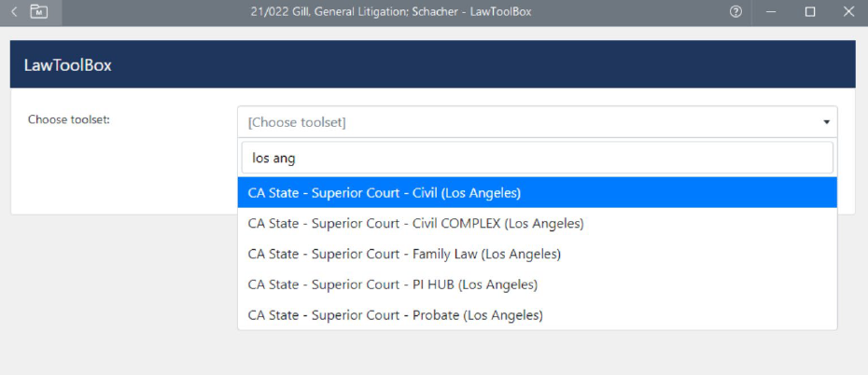The width and height of the screenshot is (868, 375).
Task: Maximize the LawToolBox window
Action: pyautogui.click(x=810, y=11)
